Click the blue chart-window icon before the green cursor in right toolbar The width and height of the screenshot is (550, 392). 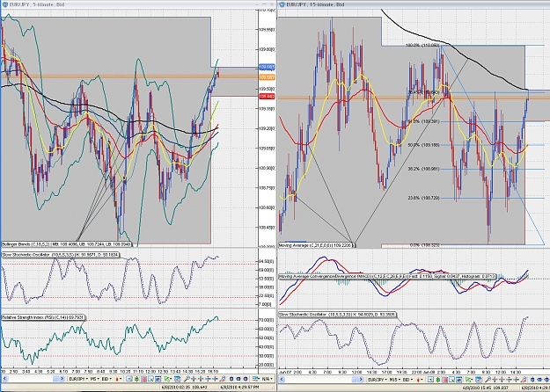pos(458,380)
